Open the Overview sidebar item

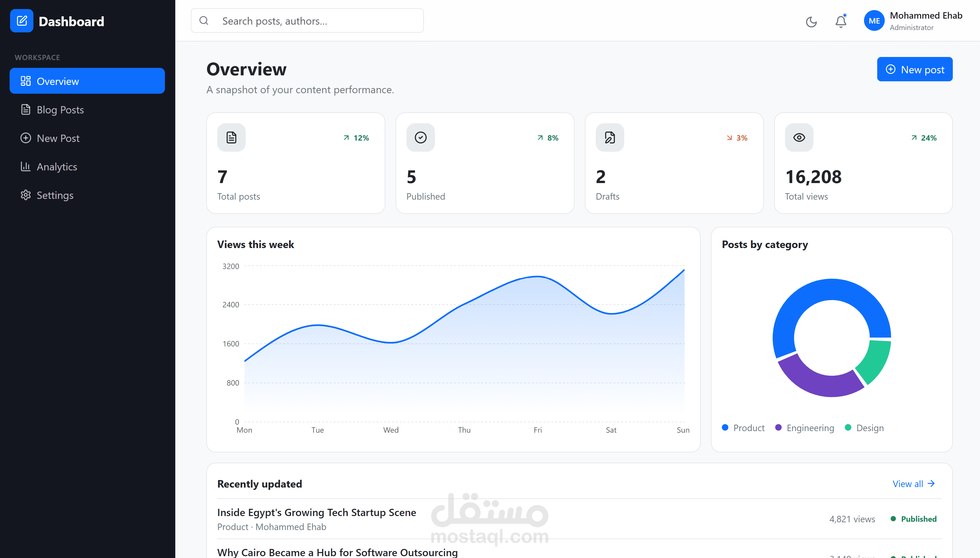point(87,81)
